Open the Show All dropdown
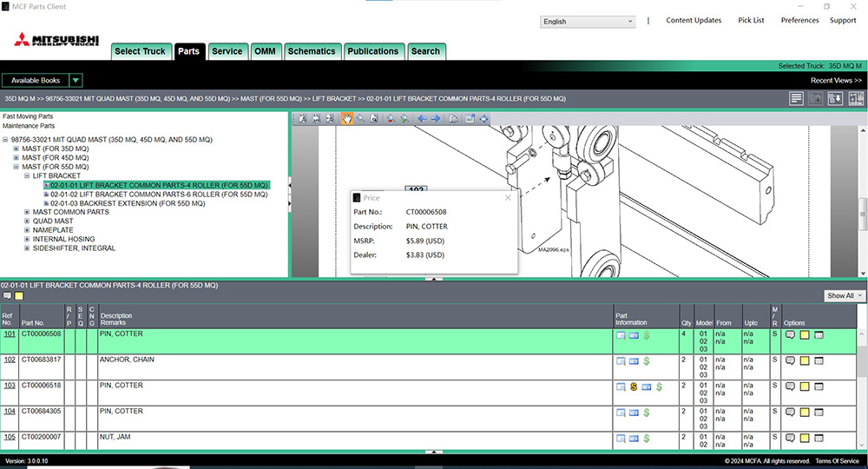This screenshot has width=868, height=469. [845, 295]
